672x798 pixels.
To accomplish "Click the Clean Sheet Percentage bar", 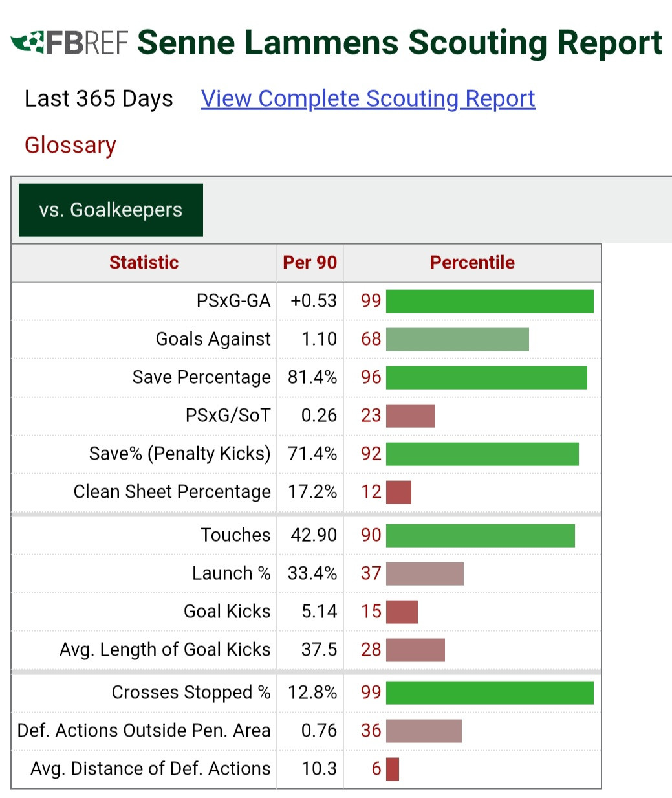I will [398, 493].
